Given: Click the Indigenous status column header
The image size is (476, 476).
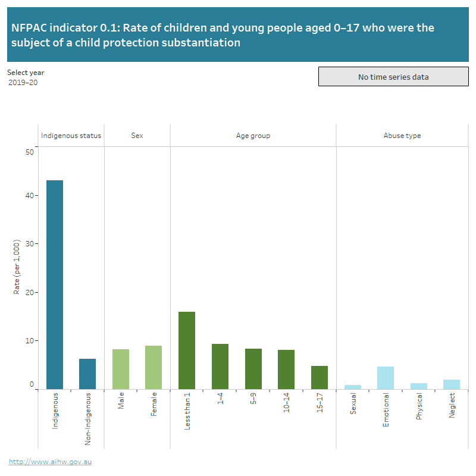Looking at the screenshot, I should click(71, 136).
